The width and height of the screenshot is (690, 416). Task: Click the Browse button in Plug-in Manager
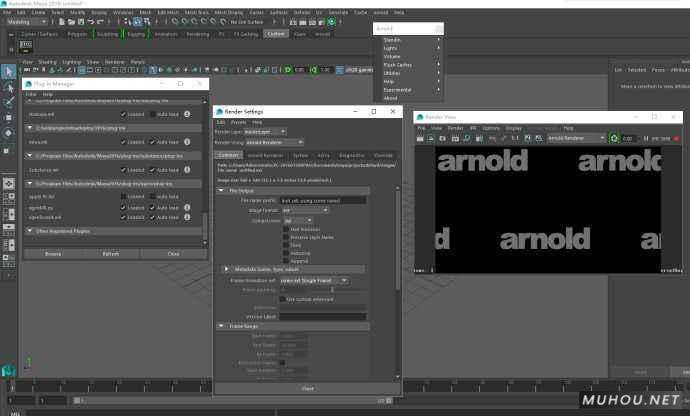(53, 254)
